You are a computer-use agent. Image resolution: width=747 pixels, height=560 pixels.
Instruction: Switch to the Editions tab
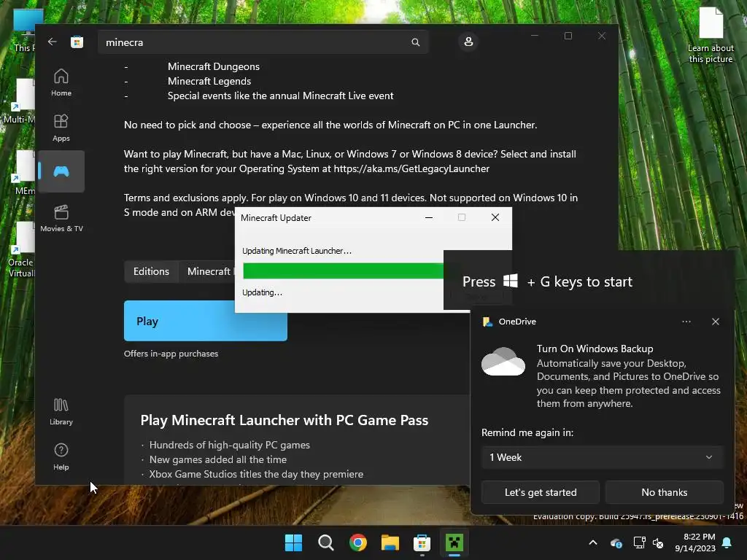coord(151,271)
